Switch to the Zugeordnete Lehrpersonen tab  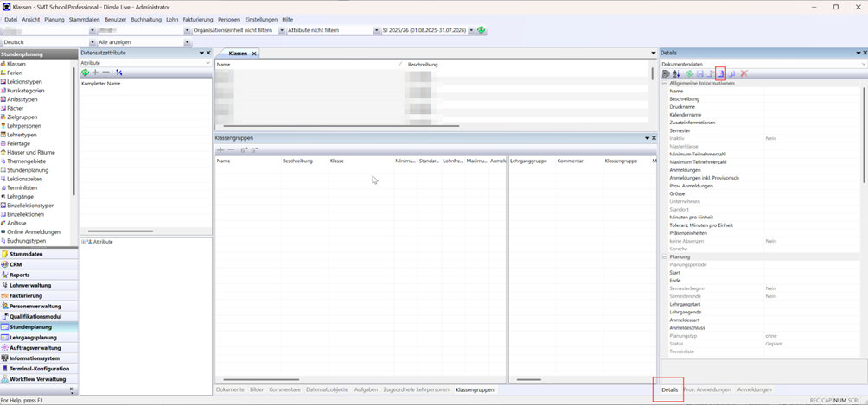418,389
